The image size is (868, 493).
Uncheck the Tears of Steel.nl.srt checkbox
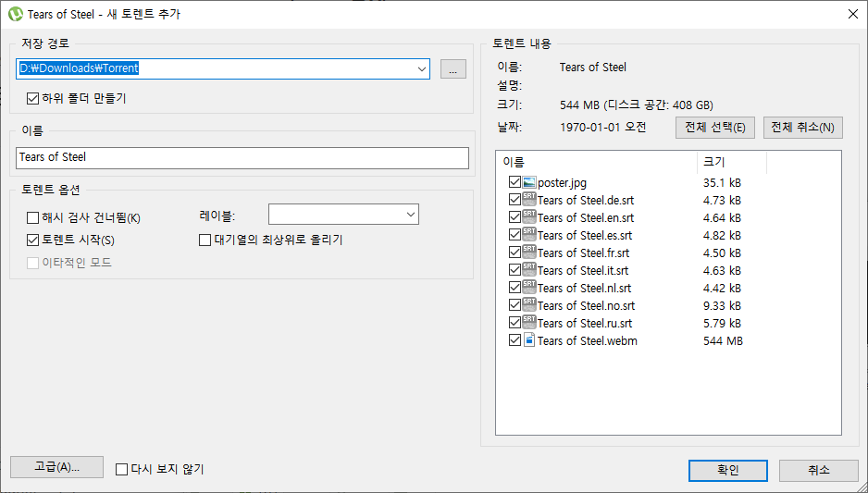[515, 288]
